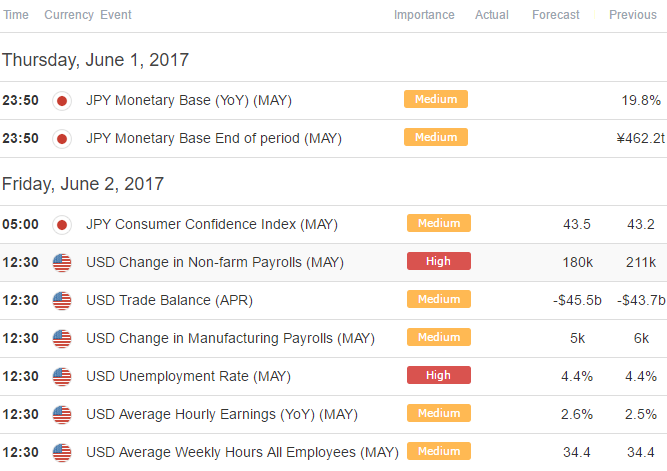Click High badge on Unemployment Rate row
Image resolution: width=667 pixels, height=471 pixels.
pyautogui.click(x=439, y=375)
